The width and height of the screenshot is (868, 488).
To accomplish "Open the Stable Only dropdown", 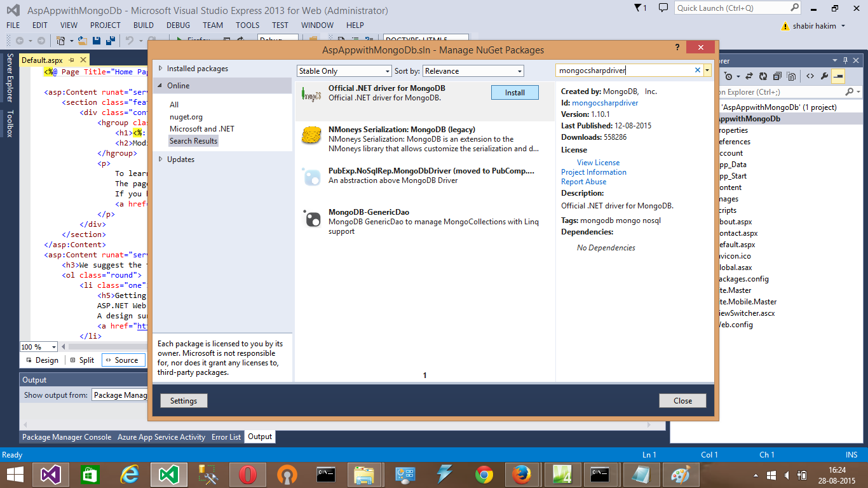I will (x=344, y=71).
